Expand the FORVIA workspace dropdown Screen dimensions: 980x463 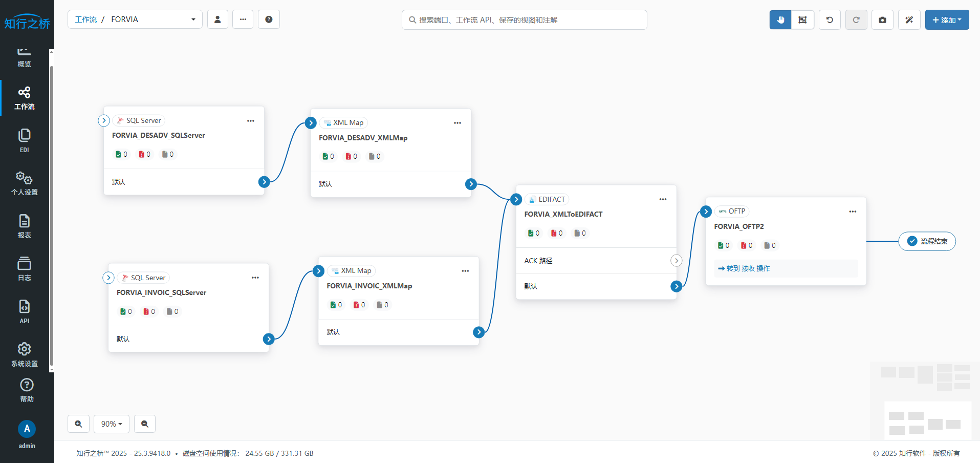(x=193, y=19)
